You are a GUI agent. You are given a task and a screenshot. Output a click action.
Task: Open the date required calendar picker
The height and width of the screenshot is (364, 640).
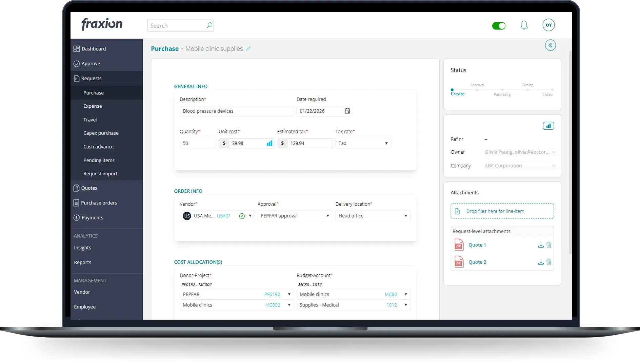(347, 111)
